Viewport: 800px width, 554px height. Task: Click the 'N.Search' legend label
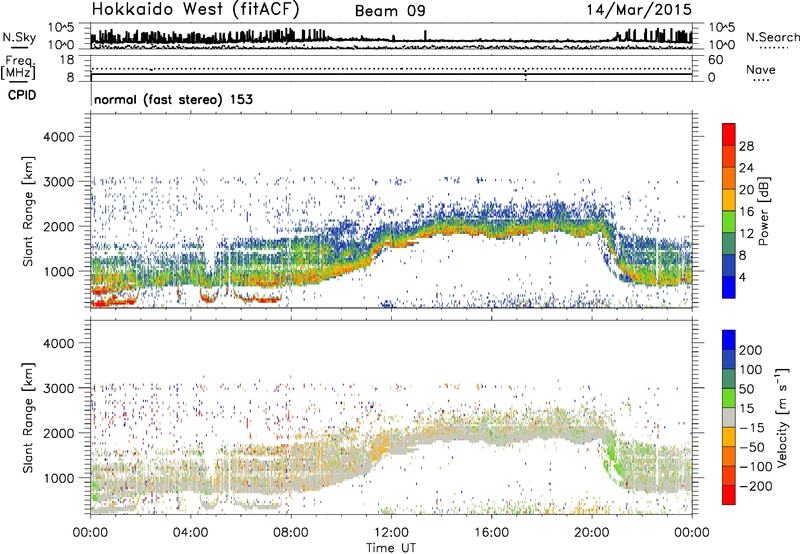tap(772, 37)
